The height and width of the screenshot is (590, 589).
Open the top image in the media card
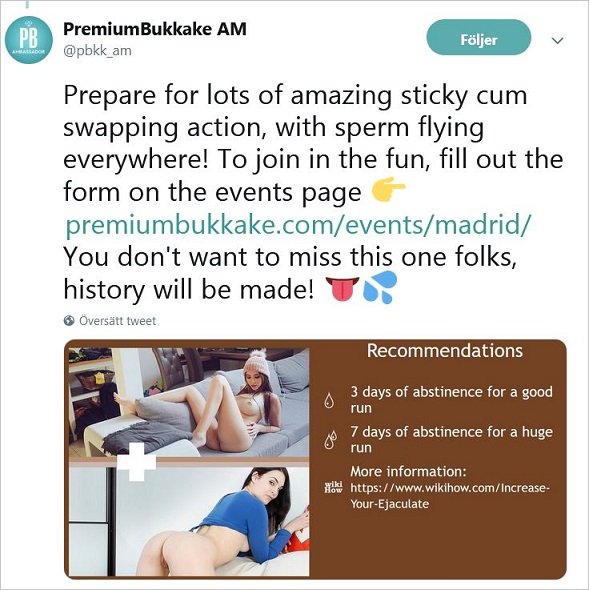pyautogui.click(x=189, y=402)
